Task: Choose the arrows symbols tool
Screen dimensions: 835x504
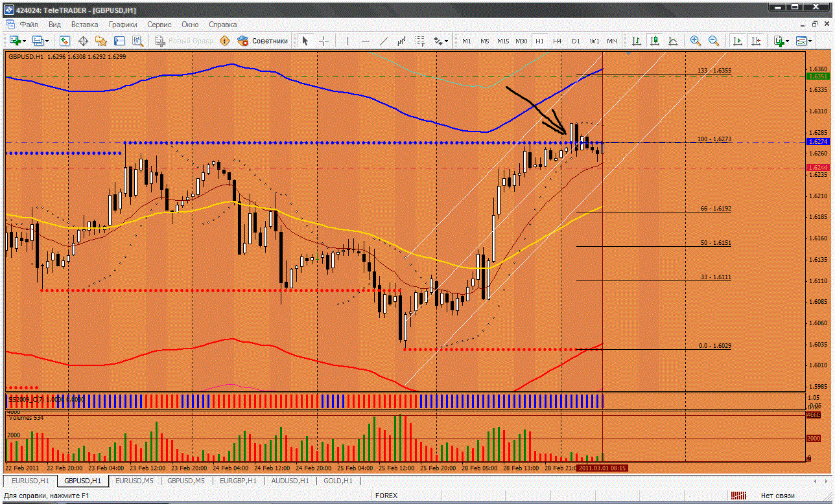Action: tap(438, 41)
